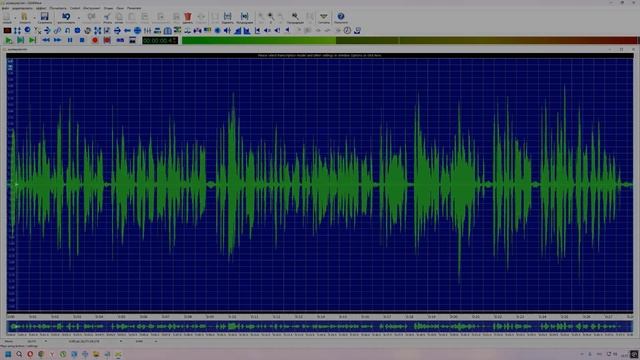Click the clock icon in the effects toolbar
The width and height of the screenshot is (640, 360).
point(347,30)
